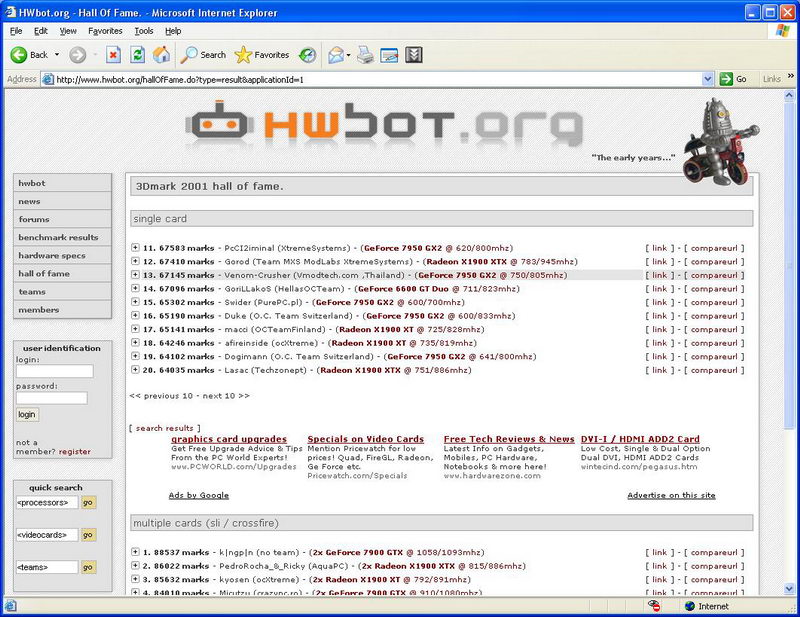Viewport: 800px width, 617px height.
Task: Open Back button history dropdown arrow
Action: click(57, 55)
